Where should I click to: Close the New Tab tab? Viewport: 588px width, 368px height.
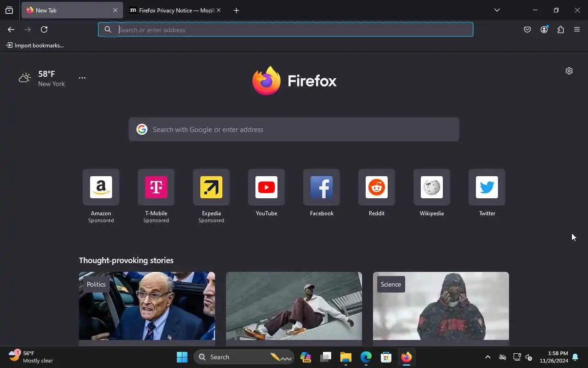point(115,10)
